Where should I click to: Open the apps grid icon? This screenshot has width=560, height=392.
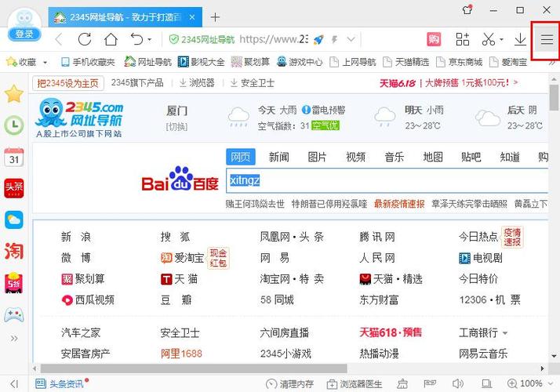(x=463, y=39)
